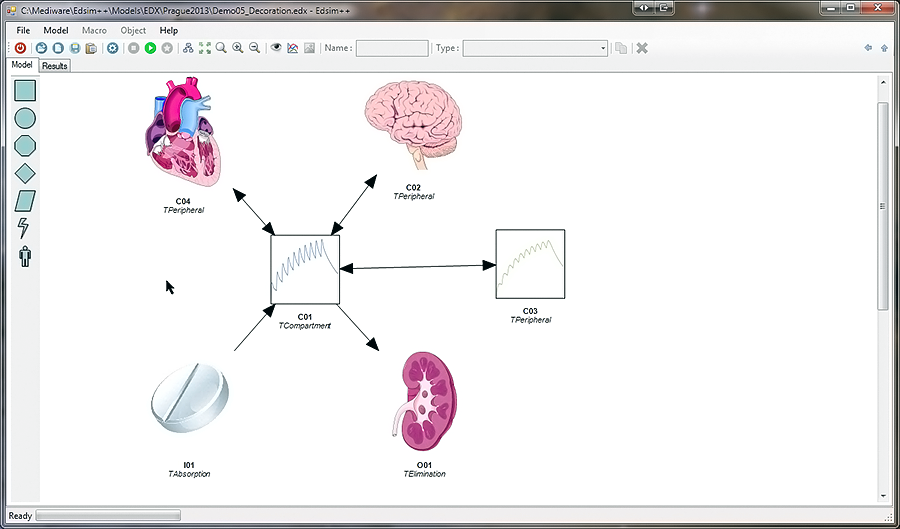The height and width of the screenshot is (529, 900).
Task: Toggle the eye visibility icon
Action: (277, 48)
